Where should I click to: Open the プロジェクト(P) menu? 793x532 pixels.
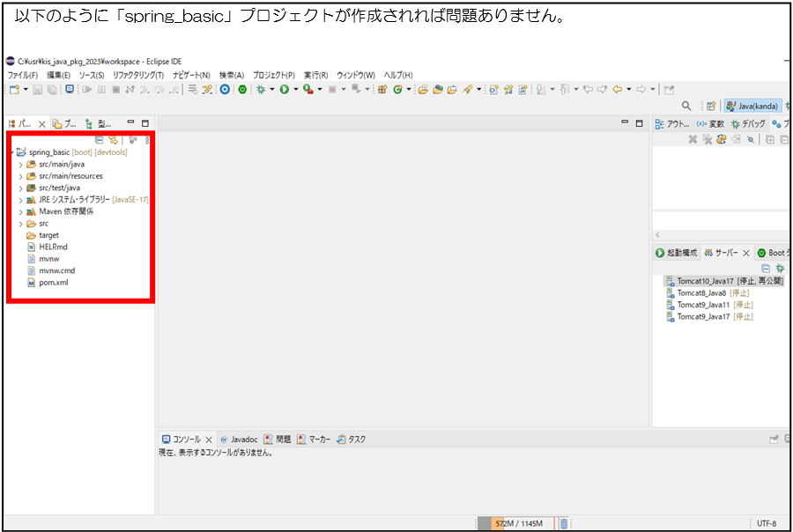[x=273, y=75]
